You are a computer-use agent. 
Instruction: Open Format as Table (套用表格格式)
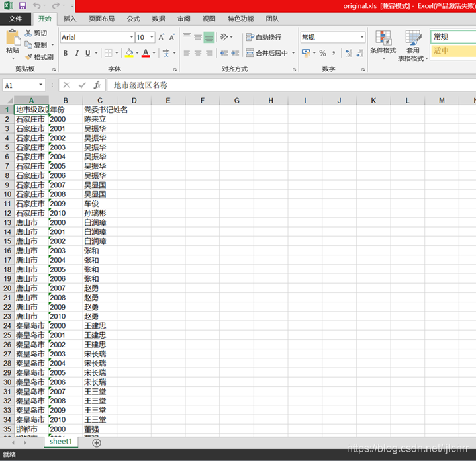[412, 46]
